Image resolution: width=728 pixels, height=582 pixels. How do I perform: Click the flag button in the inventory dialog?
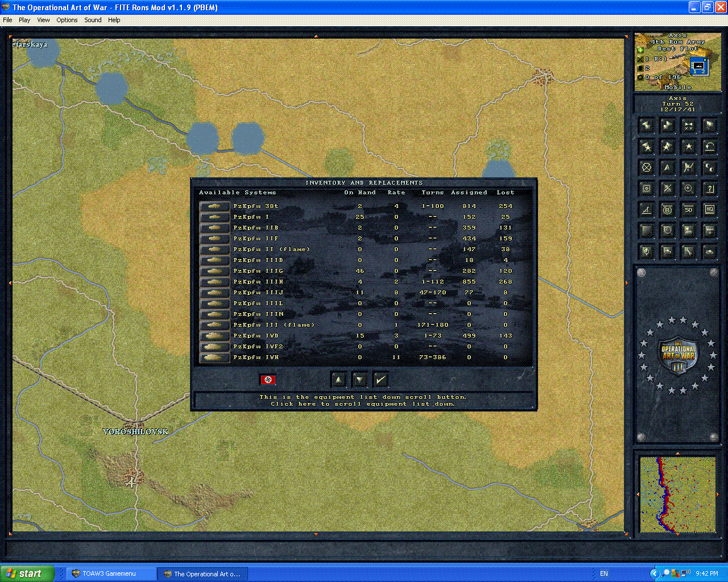pyautogui.click(x=268, y=380)
